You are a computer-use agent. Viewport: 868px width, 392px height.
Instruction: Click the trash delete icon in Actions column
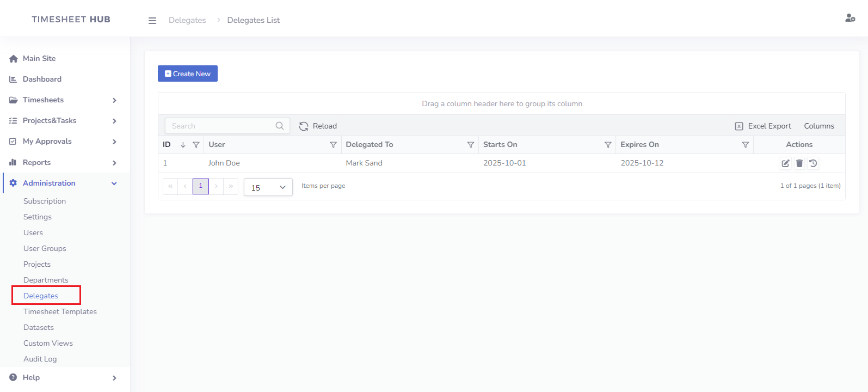pyautogui.click(x=799, y=163)
